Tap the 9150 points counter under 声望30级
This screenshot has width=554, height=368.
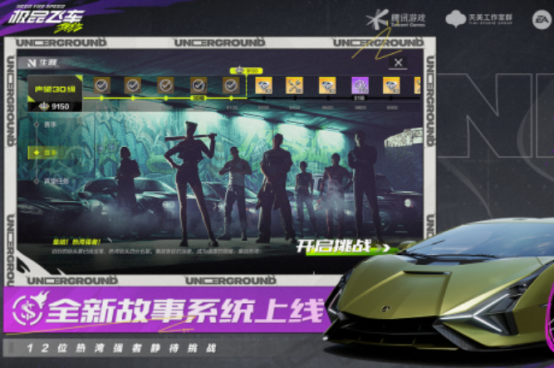click(55, 106)
